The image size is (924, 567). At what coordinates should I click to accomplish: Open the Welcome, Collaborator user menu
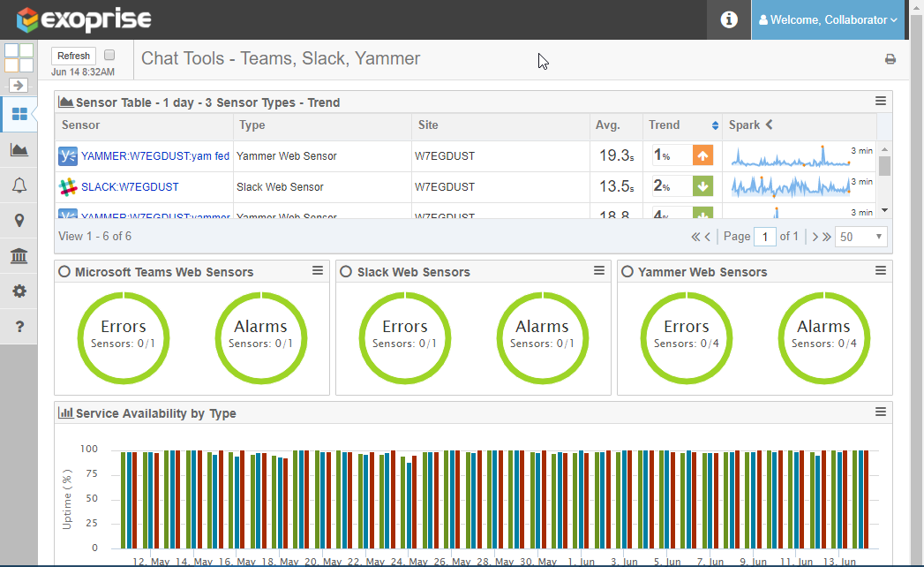point(827,19)
